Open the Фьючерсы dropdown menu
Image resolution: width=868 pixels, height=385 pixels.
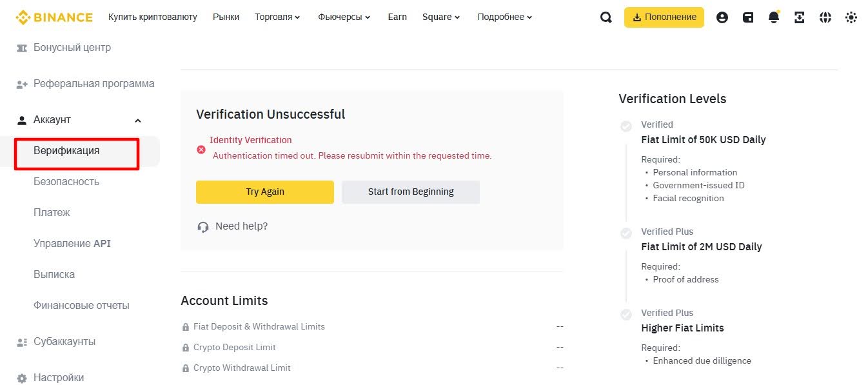(x=344, y=17)
